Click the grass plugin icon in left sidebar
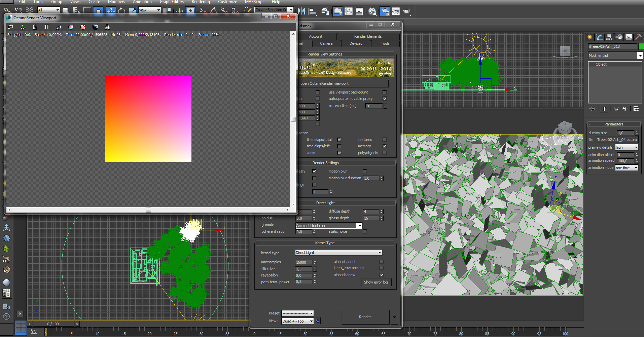 (6, 249)
